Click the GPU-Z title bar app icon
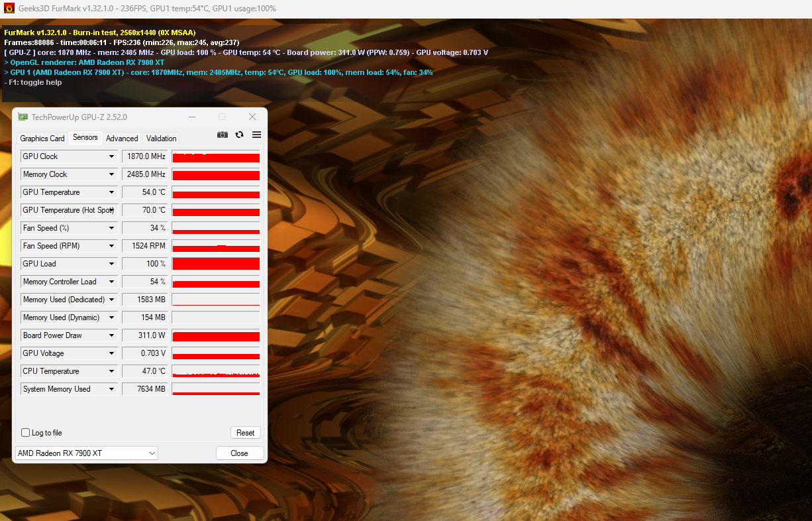The width and height of the screenshot is (812, 521). [x=23, y=117]
